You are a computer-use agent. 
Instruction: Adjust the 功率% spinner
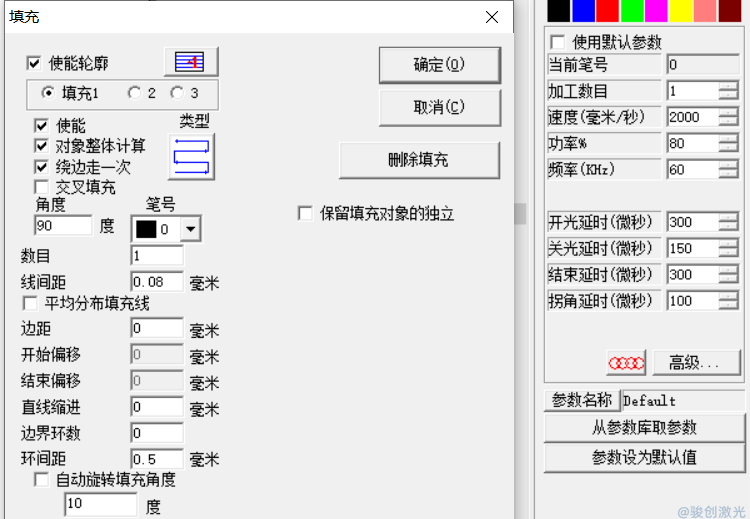tap(729, 144)
